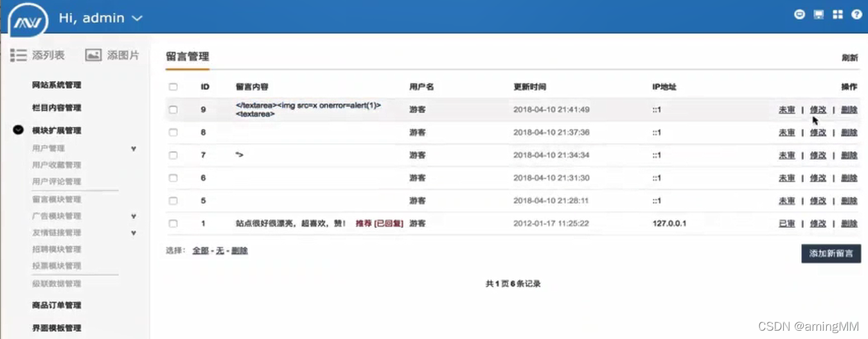Expand the 友情链接管理 submenu arrow
This screenshot has height=339, width=868.
pyautogui.click(x=134, y=233)
